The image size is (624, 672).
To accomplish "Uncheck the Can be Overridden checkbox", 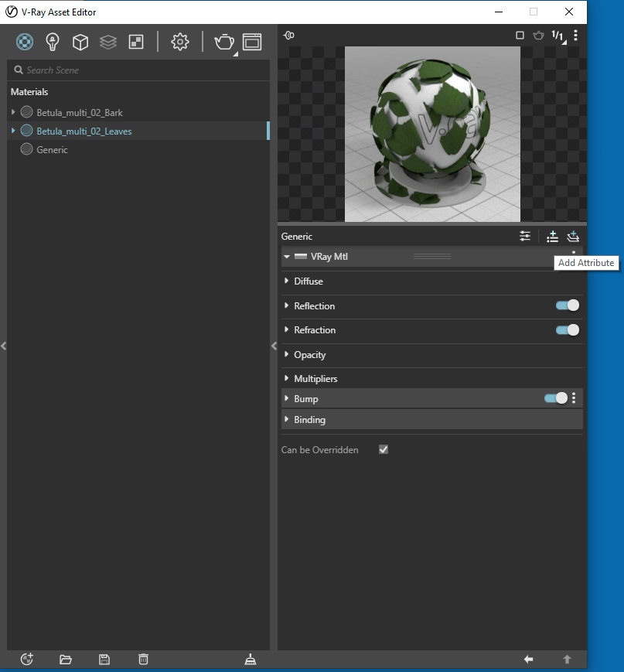I will [x=384, y=449].
